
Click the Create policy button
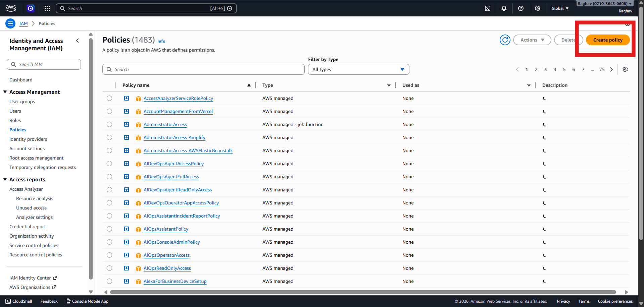point(607,40)
